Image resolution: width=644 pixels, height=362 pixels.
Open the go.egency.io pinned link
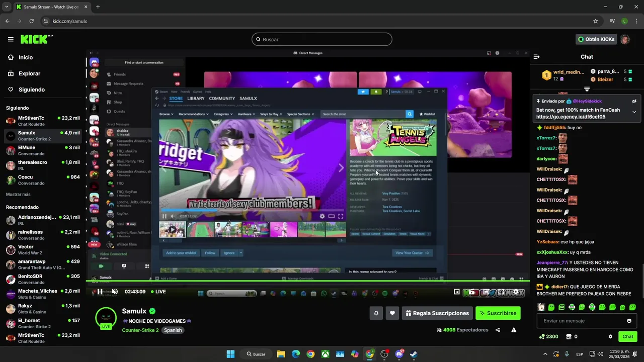tap(571, 117)
